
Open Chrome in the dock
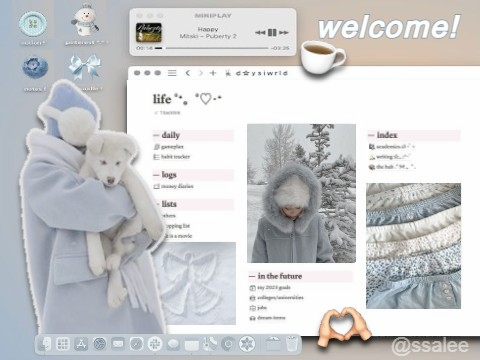click(x=228, y=344)
